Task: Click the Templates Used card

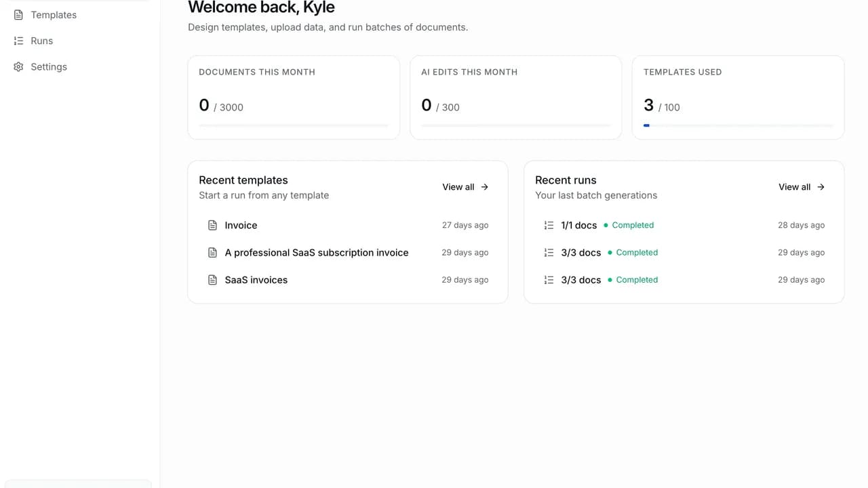Action: (x=738, y=98)
